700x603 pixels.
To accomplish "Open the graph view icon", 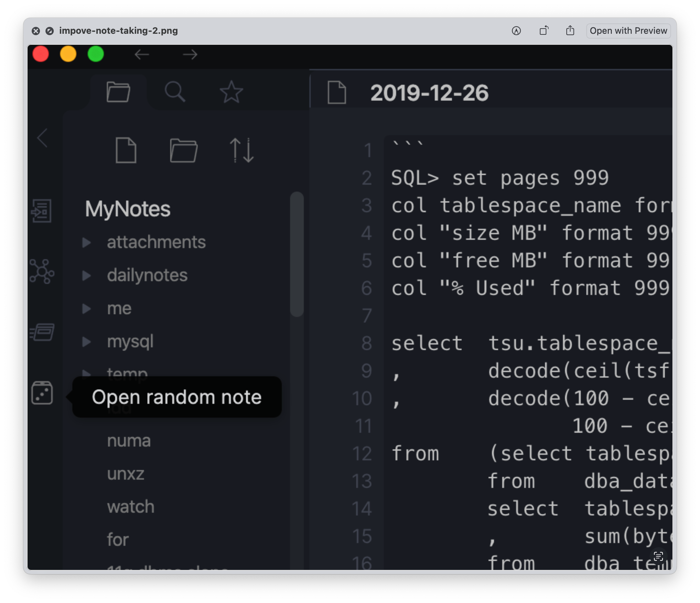I will (42, 272).
